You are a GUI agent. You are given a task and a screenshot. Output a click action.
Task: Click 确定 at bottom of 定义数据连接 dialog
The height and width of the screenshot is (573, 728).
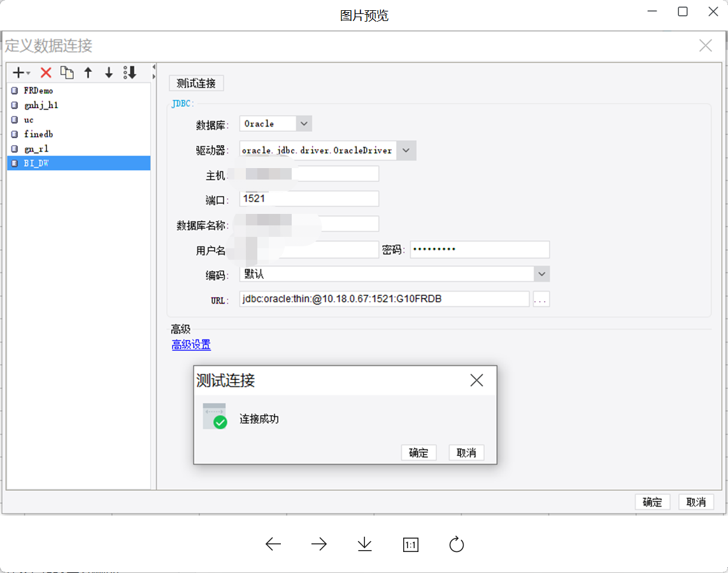pyautogui.click(x=652, y=502)
